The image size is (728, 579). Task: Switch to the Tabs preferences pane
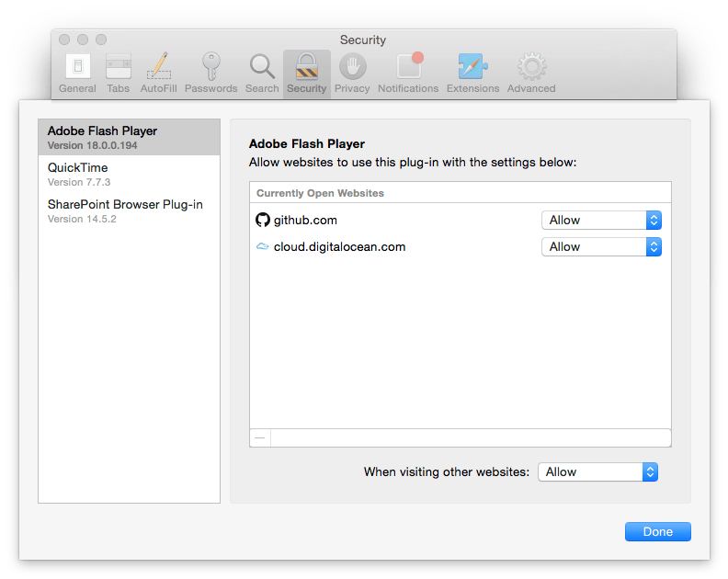(118, 74)
